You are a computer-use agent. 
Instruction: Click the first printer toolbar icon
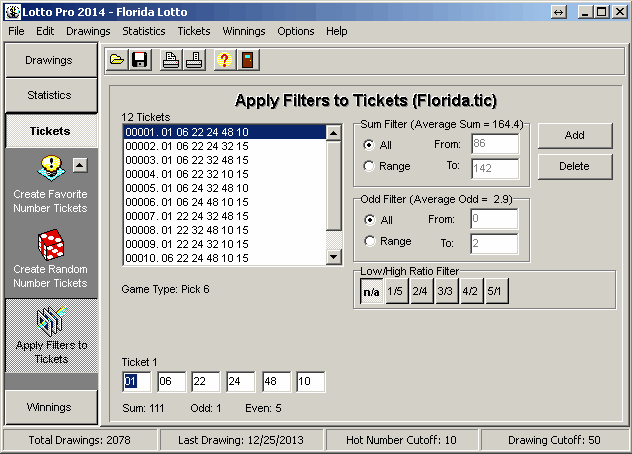[x=171, y=60]
